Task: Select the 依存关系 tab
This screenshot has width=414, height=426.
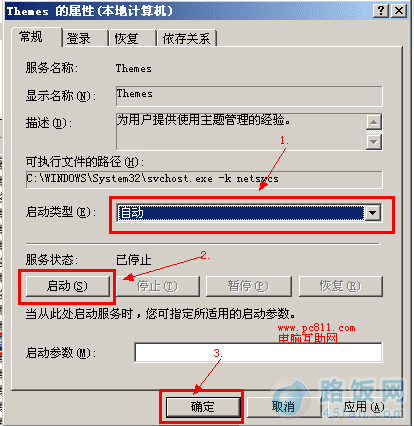Action: [187, 38]
